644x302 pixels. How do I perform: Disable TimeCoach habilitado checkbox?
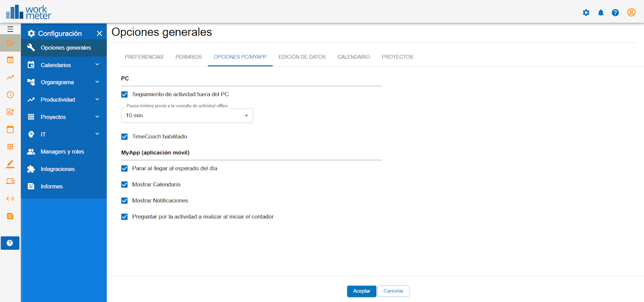(x=125, y=137)
